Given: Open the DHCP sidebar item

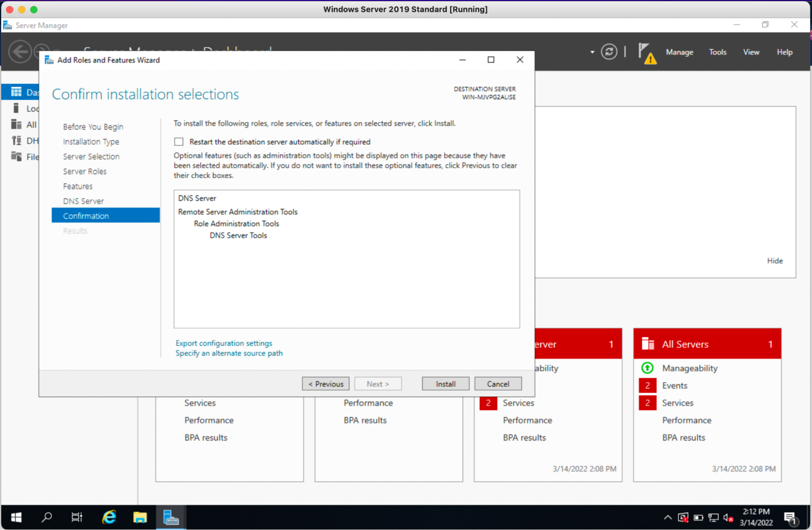Looking at the screenshot, I should [x=24, y=140].
